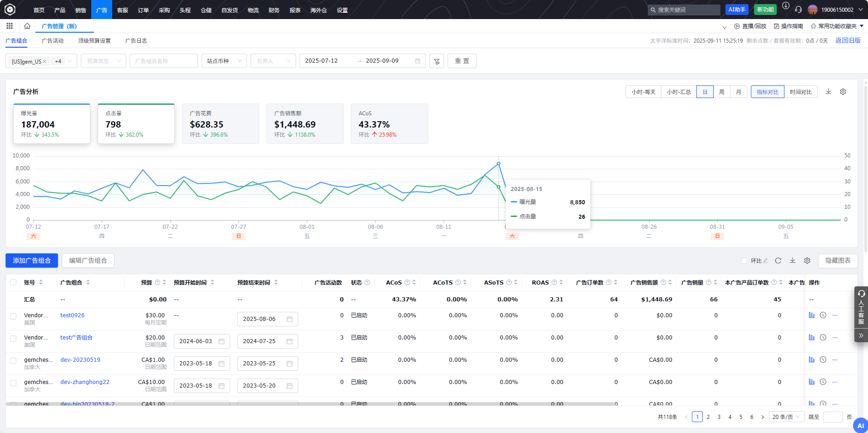Open the customer service headset icon in header
Image resolution: width=868 pixels, height=433 pixels.
(799, 10)
